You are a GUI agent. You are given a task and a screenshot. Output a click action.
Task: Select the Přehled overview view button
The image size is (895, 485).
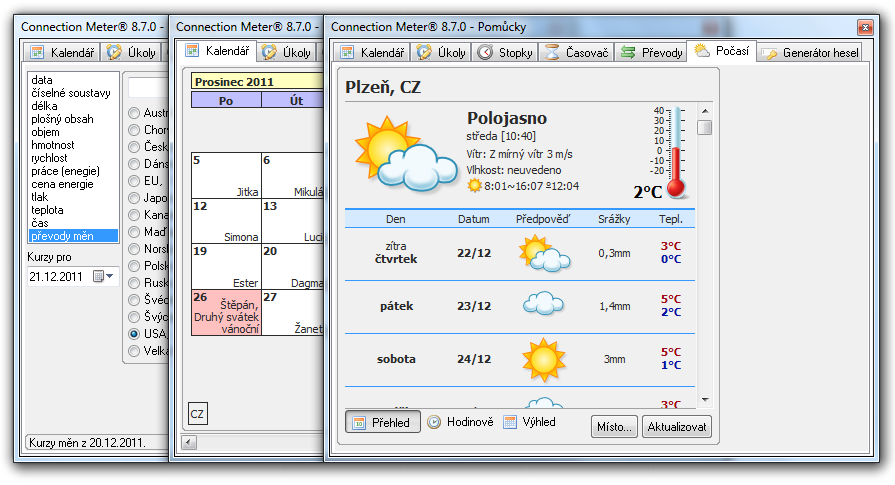tap(382, 422)
